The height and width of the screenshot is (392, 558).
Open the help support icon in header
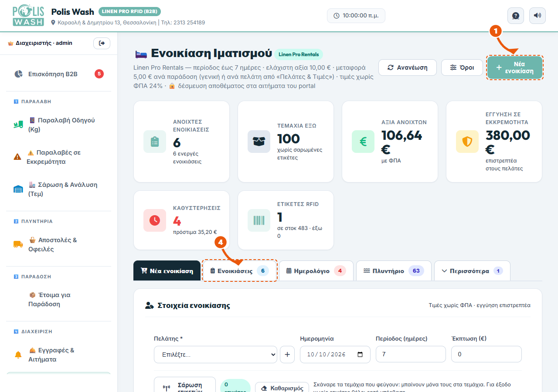[x=516, y=16]
